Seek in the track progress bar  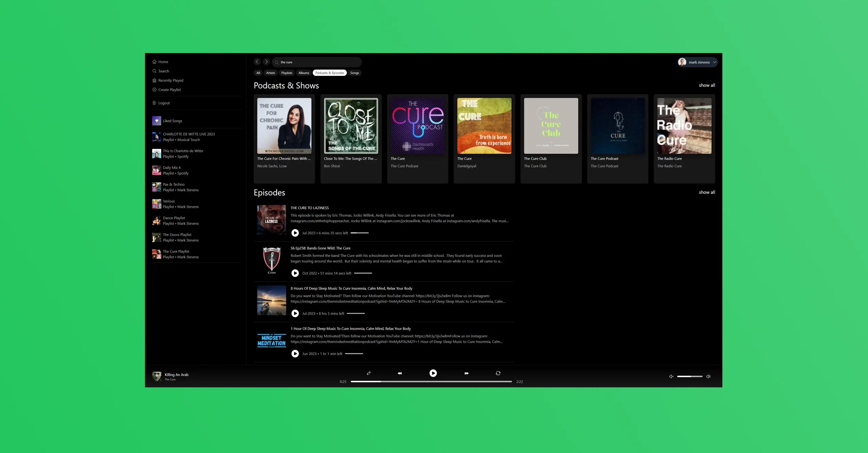[x=431, y=382]
